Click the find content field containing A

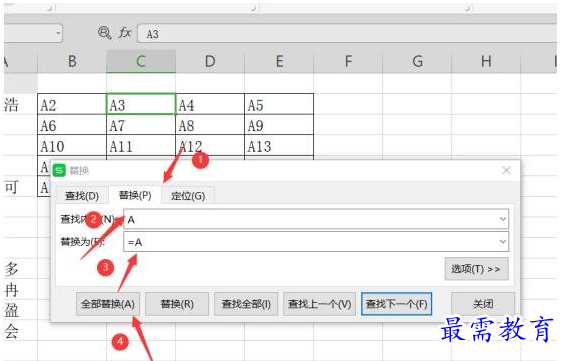pyautogui.click(x=316, y=219)
